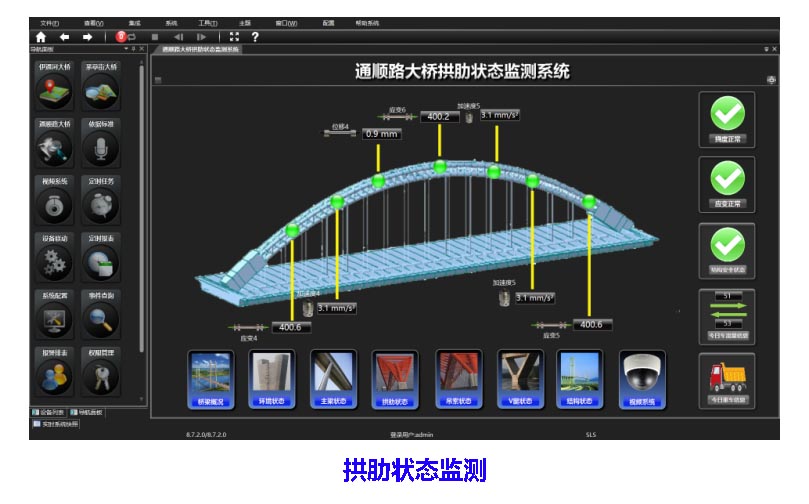Click the help question mark icon
Image resolution: width=809 pixels, height=504 pixels.
255,37
